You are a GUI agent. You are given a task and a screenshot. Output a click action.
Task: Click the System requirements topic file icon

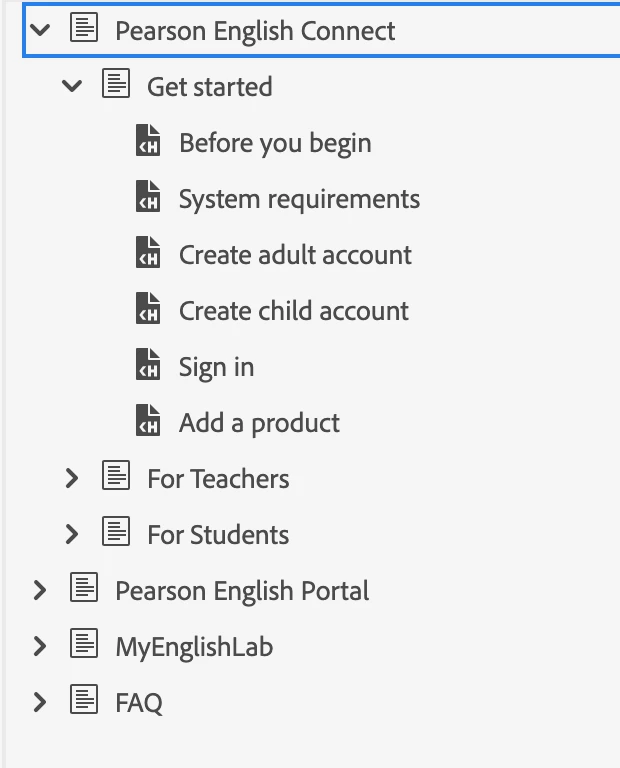click(x=148, y=199)
